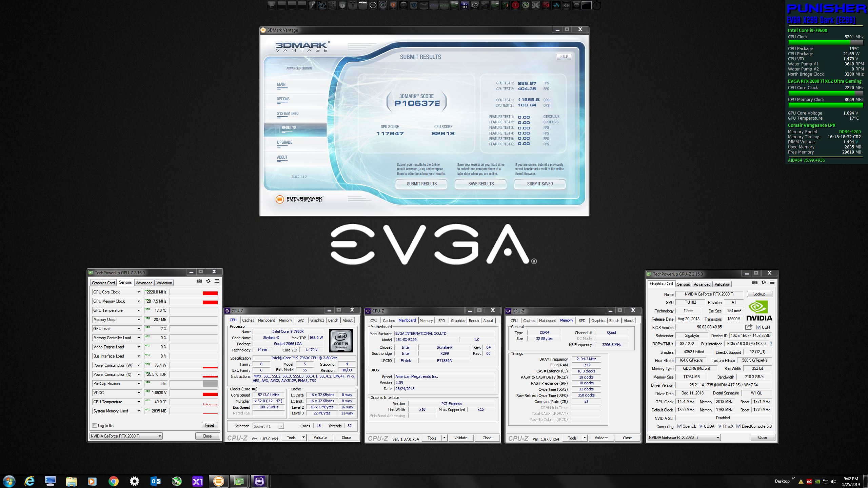This screenshot has width=868, height=488.
Task: Click the volume speaker tray icon
Action: [x=834, y=482]
